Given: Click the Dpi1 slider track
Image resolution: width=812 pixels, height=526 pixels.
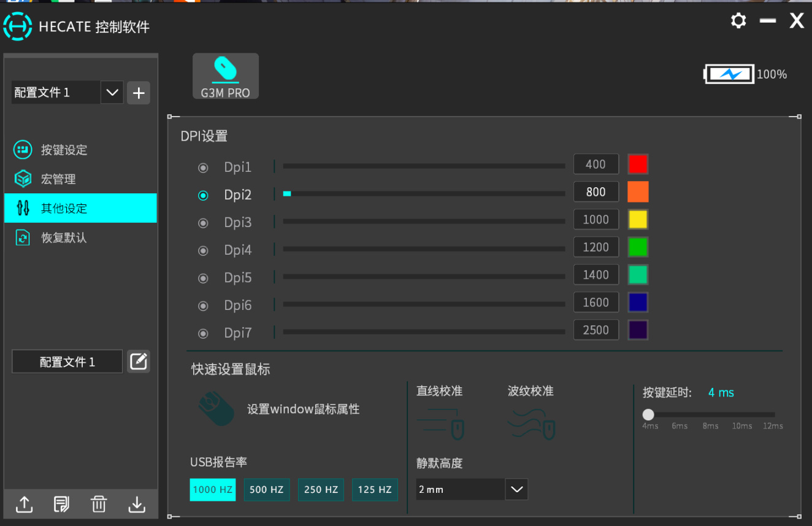Looking at the screenshot, I should 424,166.
